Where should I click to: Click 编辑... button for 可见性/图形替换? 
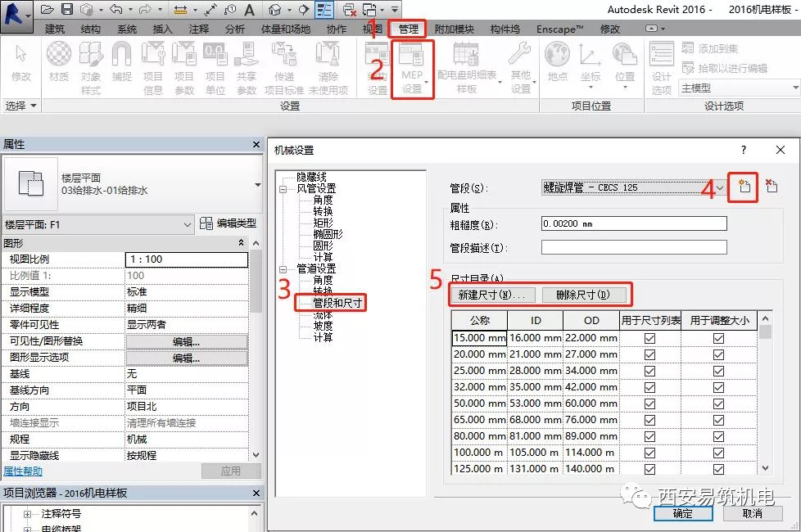click(x=187, y=341)
